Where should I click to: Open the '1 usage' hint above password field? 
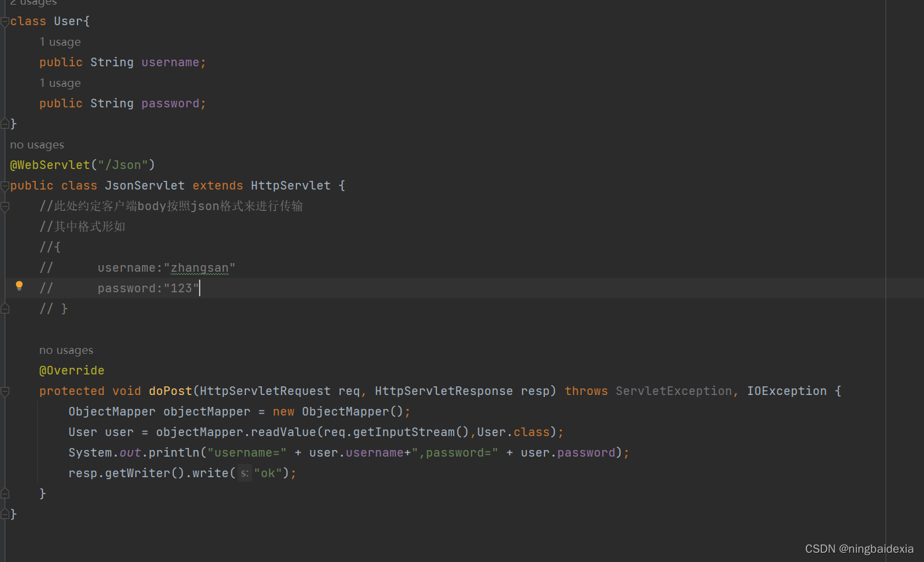[x=60, y=83]
